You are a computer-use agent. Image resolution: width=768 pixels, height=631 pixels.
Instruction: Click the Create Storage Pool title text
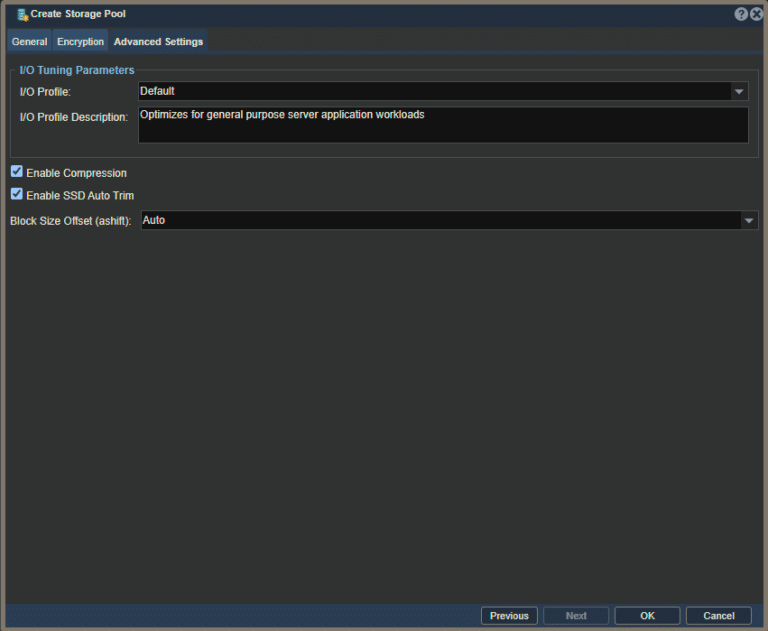click(78, 14)
